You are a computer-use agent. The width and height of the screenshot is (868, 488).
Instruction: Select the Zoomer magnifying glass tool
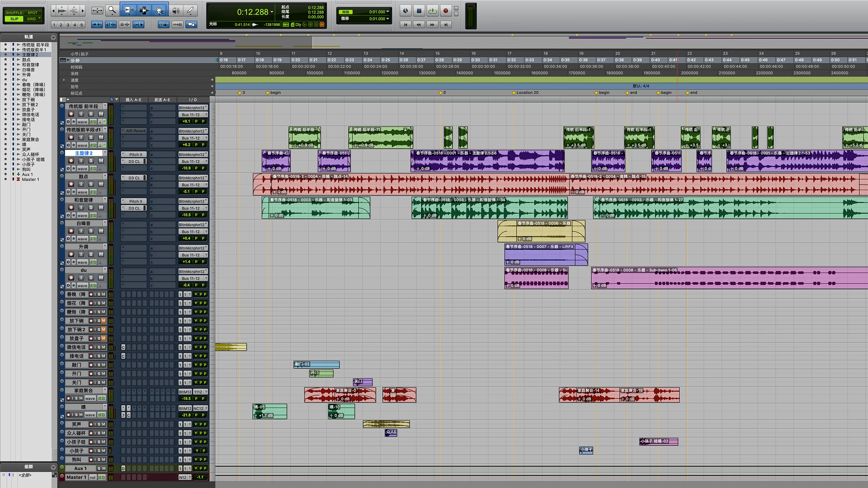click(x=112, y=10)
